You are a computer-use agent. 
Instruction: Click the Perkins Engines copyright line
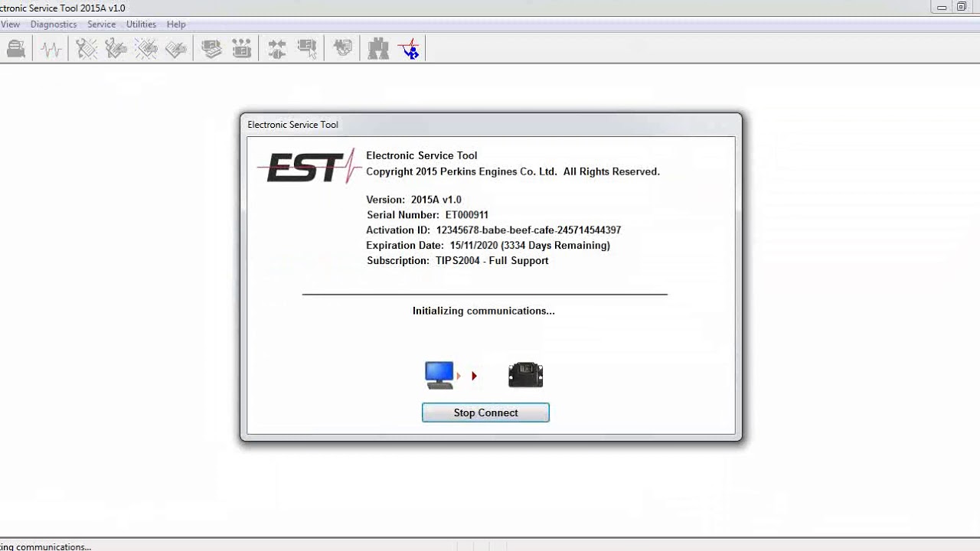pos(513,171)
